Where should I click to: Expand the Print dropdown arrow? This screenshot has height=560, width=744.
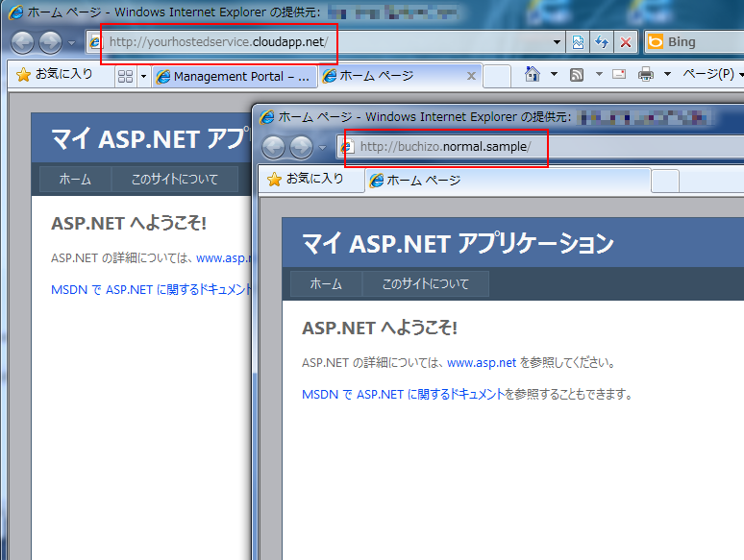(667, 74)
